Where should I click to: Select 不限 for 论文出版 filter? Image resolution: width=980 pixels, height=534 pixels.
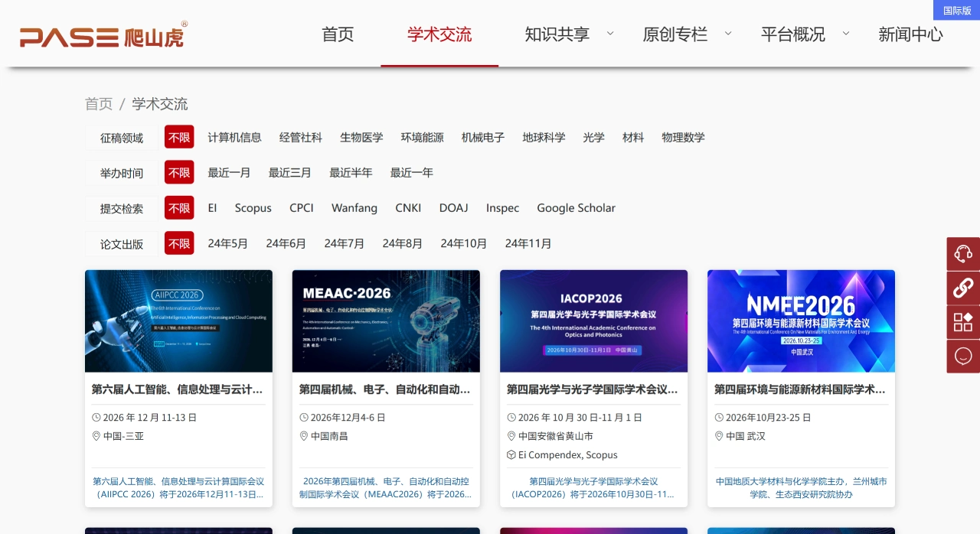click(179, 243)
